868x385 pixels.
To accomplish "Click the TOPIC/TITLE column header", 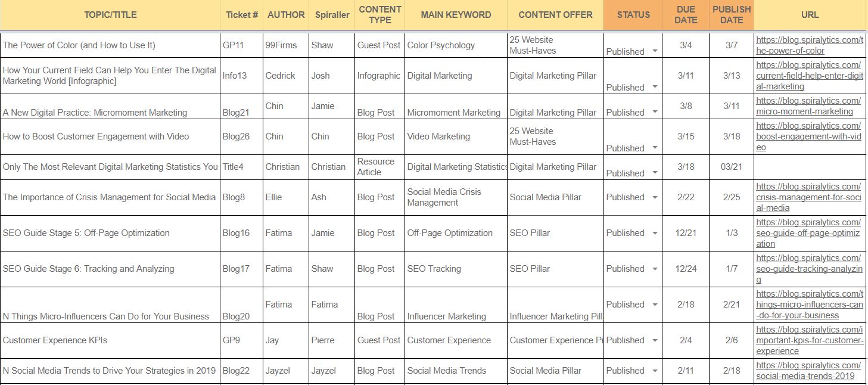I will (x=110, y=15).
